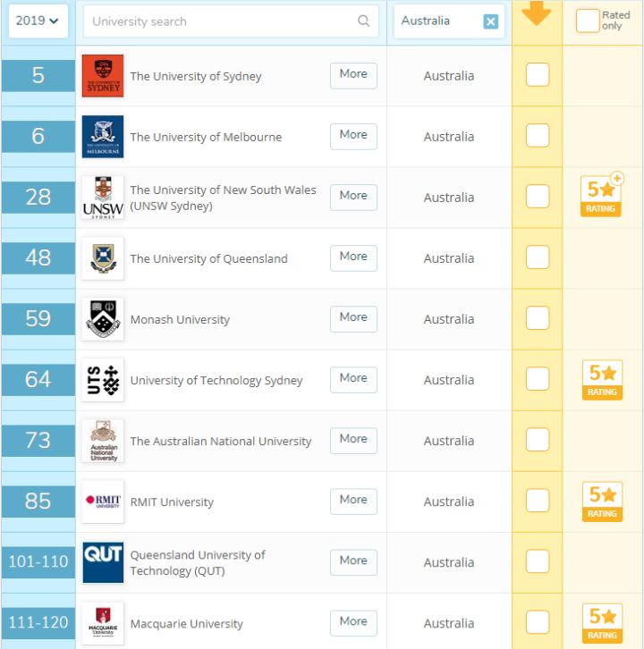The width and height of the screenshot is (644, 649).
Task: Click rank 28 cell
Action: point(38,198)
